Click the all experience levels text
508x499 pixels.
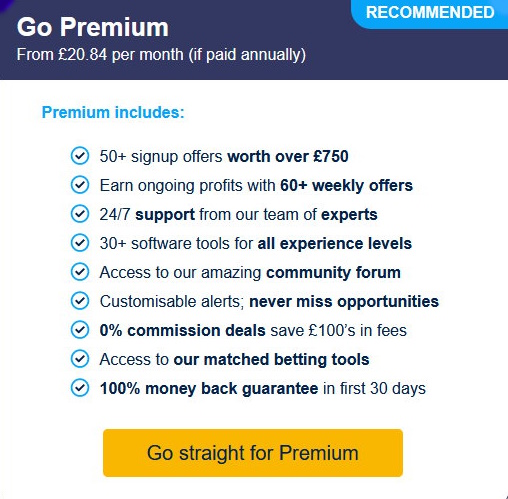tap(335, 244)
